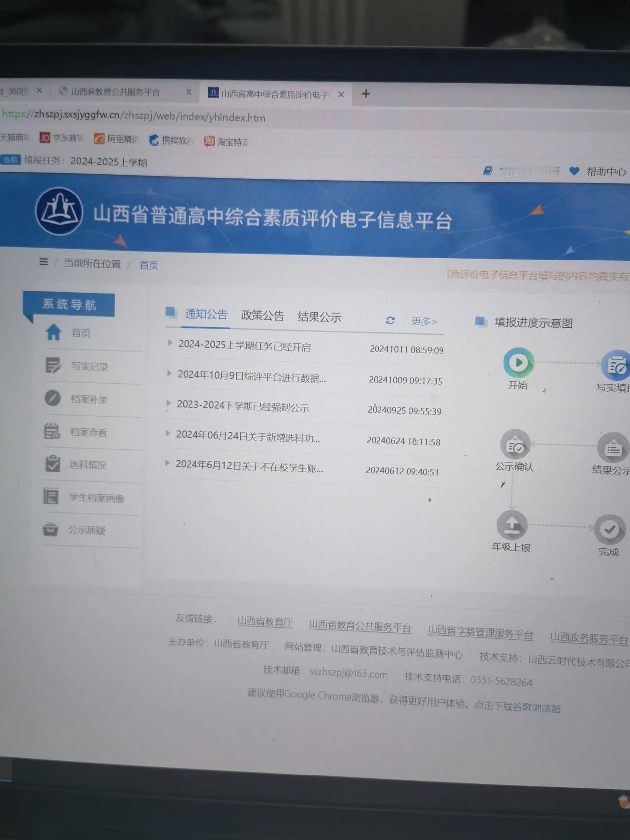Switch to the 通知公告 tab
This screenshot has width=630, height=840.
coord(206,314)
